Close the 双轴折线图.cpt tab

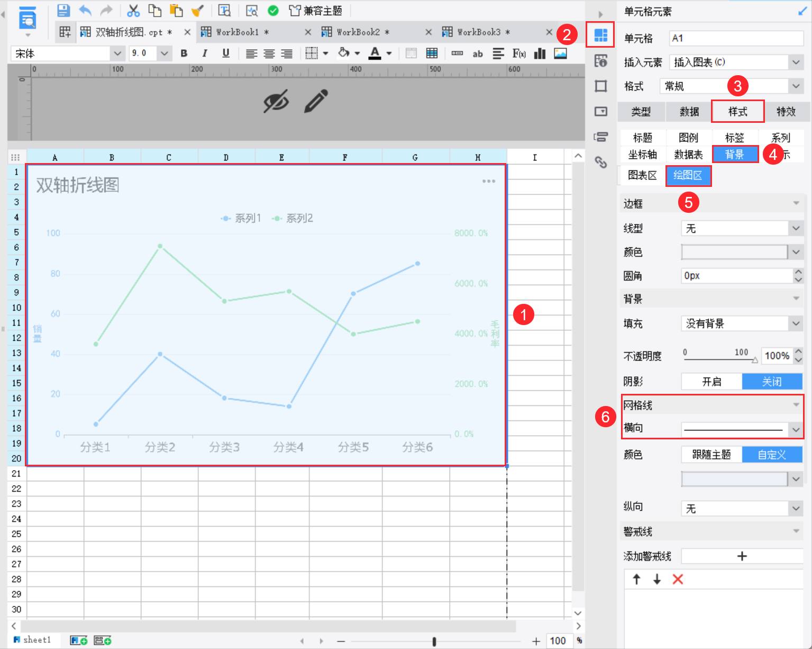[x=187, y=32]
